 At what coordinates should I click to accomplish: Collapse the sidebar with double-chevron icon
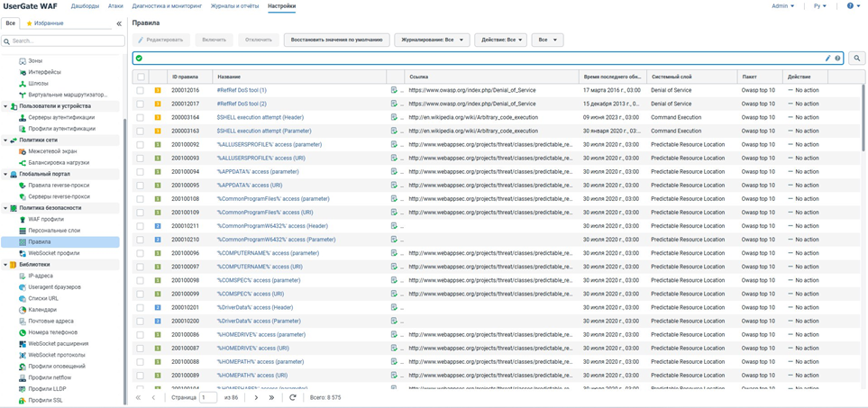click(x=119, y=23)
